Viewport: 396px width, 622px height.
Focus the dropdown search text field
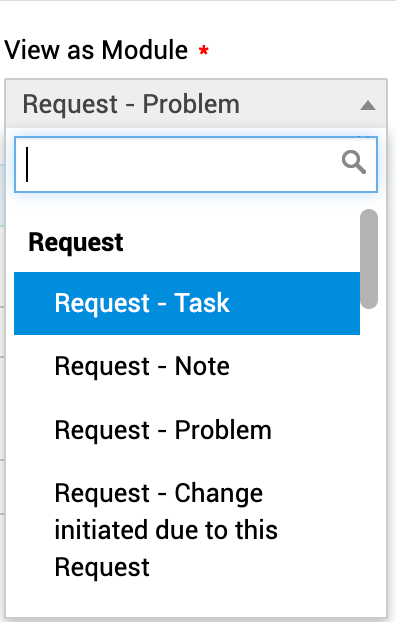pyautogui.click(x=196, y=164)
